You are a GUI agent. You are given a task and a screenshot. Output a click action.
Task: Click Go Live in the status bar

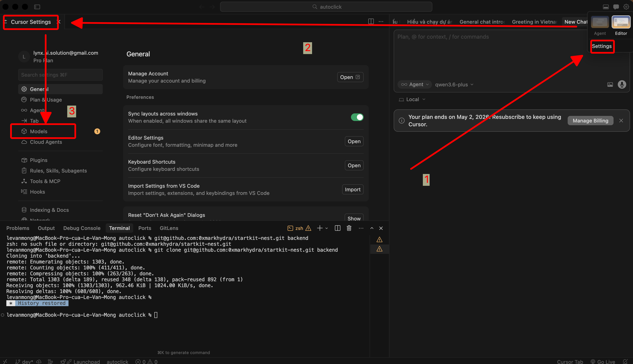click(x=603, y=361)
